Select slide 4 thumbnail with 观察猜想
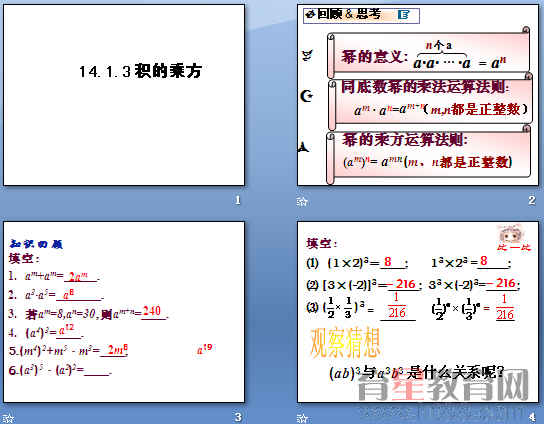544x424 pixels. tap(418, 312)
